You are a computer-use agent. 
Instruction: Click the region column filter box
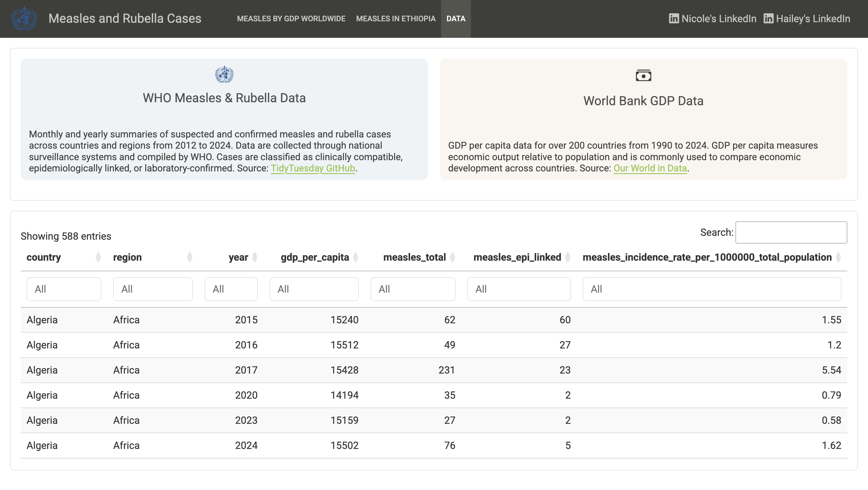[x=153, y=289]
